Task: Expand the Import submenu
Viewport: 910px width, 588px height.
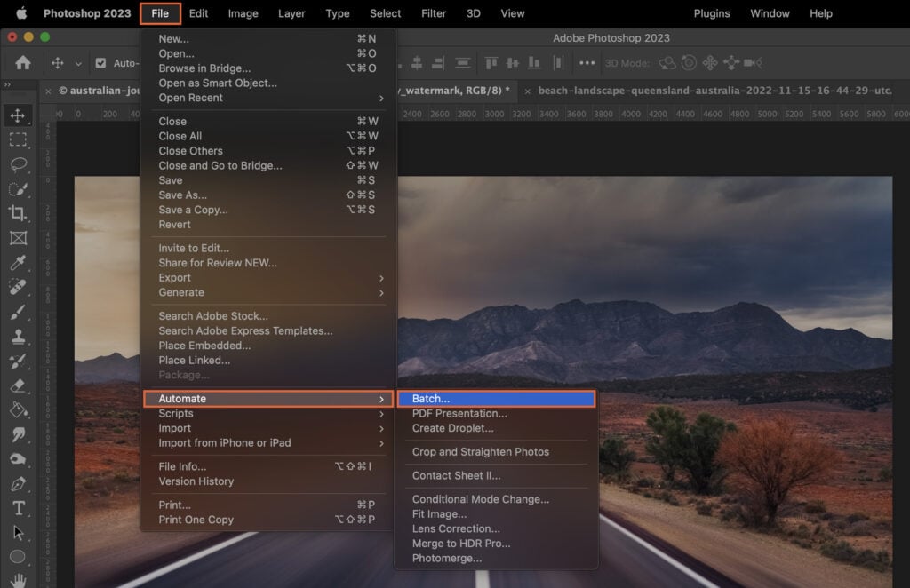Action: coord(175,428)
